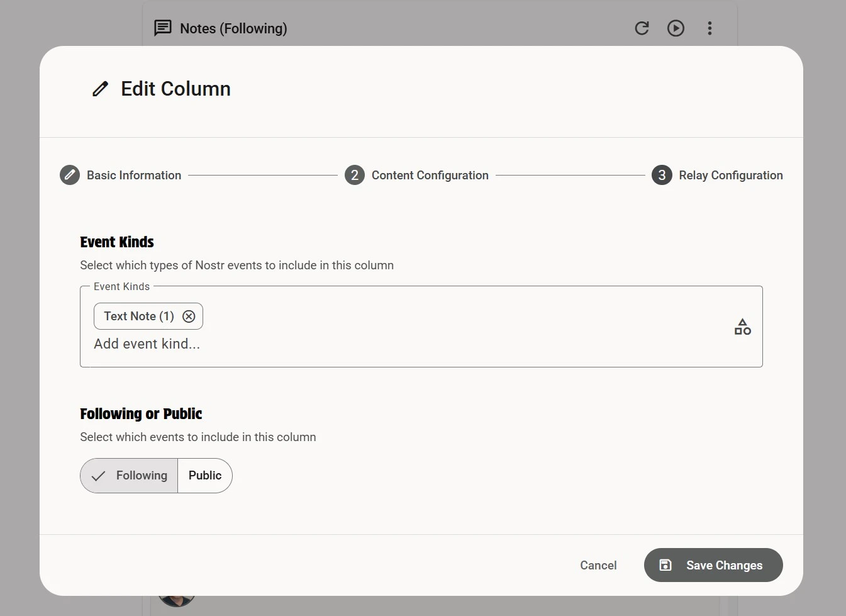The width and height of the screenshot is (846, 616).
Task: Jump to the Relay Configuration step
Action: (x=730, y=176)
